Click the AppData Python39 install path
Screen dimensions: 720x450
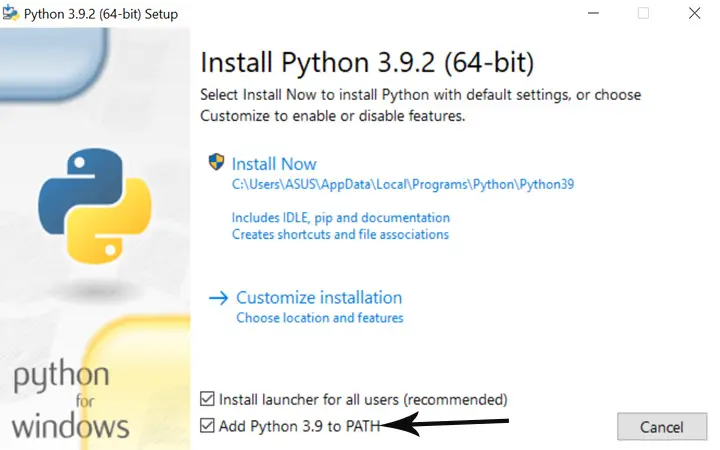[x=403, y=184]
